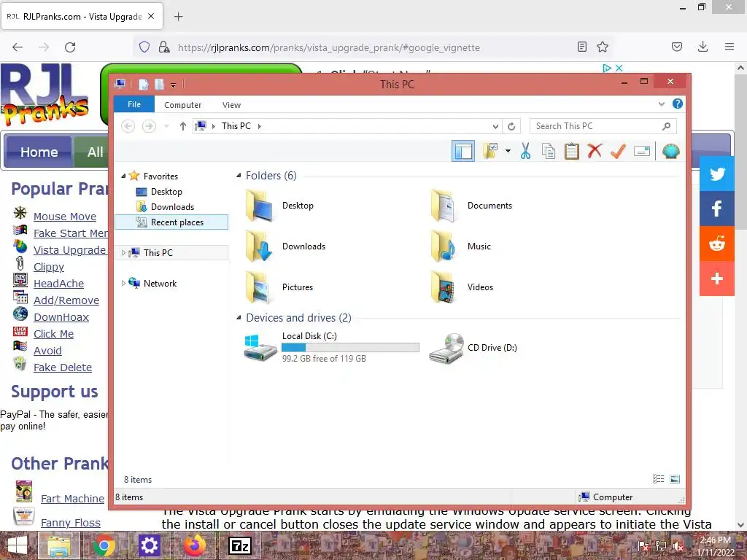Click the muted volume tray icon
Image resolution: width=747 pixels, height=560 pixels.
point(678,546)
